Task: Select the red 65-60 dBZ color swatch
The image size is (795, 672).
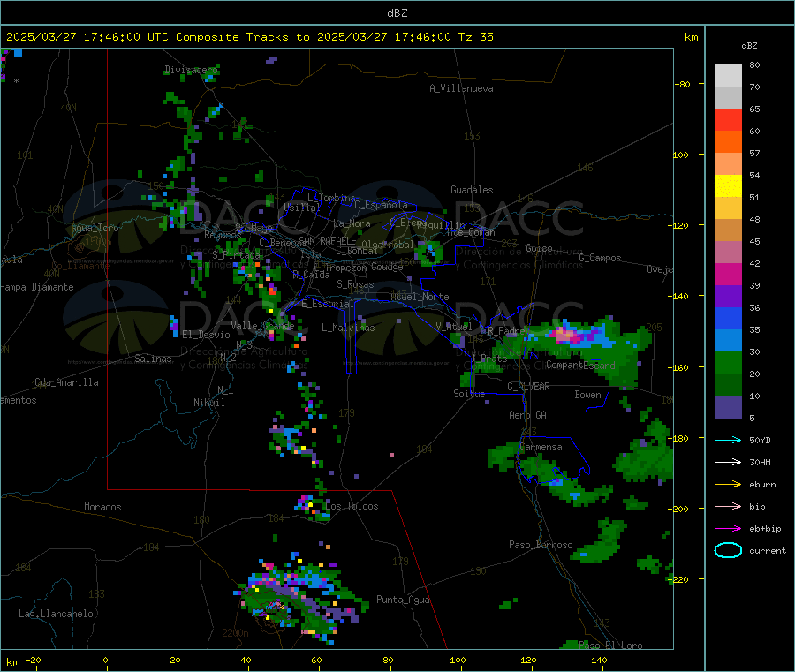Action: pyautogui.click(x=728, y=120)
